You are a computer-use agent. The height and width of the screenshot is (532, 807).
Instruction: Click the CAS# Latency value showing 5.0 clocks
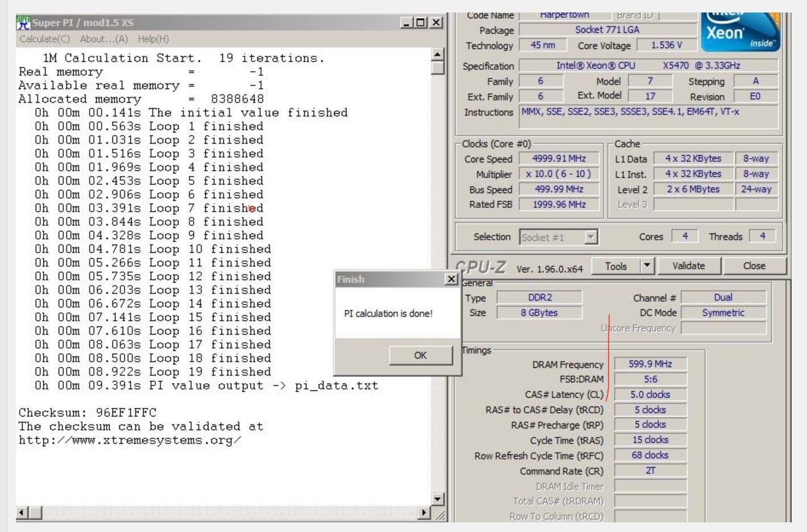[x=651, y=394]
